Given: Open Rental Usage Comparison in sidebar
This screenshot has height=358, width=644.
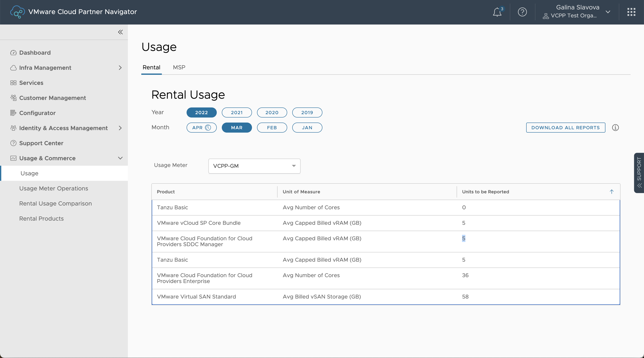Looking at the screenshot, I should 56,203.
